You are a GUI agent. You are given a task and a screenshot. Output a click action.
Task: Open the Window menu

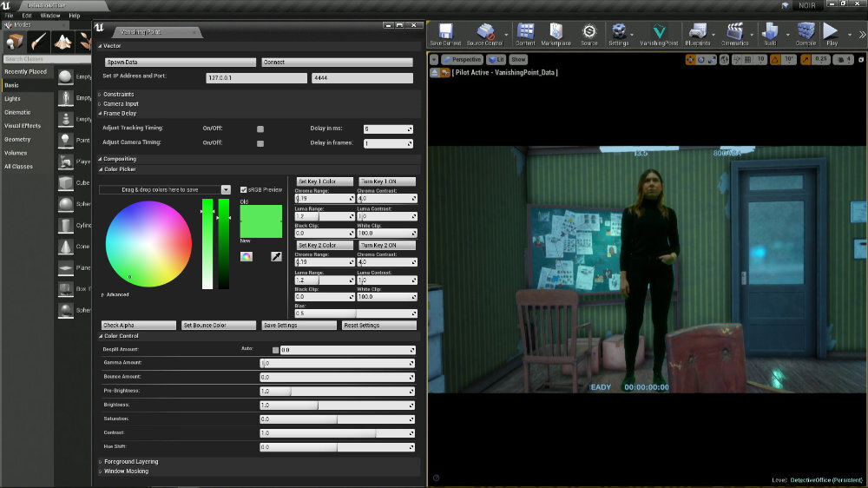[x=49, y=16]
